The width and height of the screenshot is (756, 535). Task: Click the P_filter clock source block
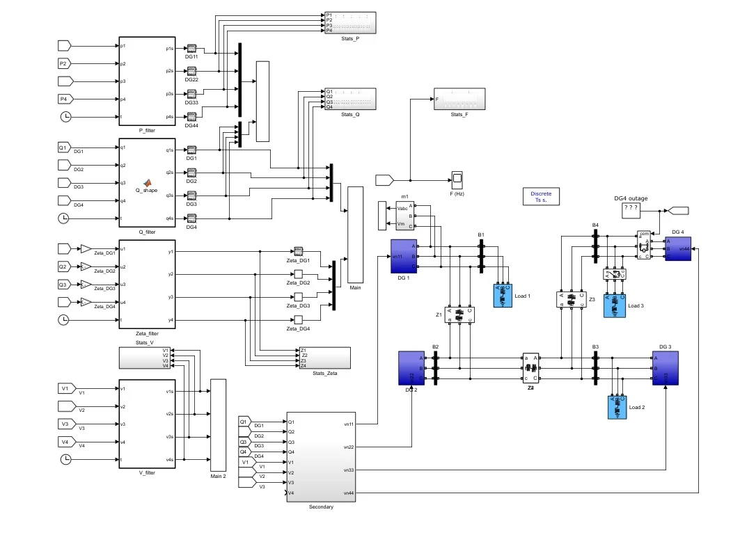click(65, 117)
